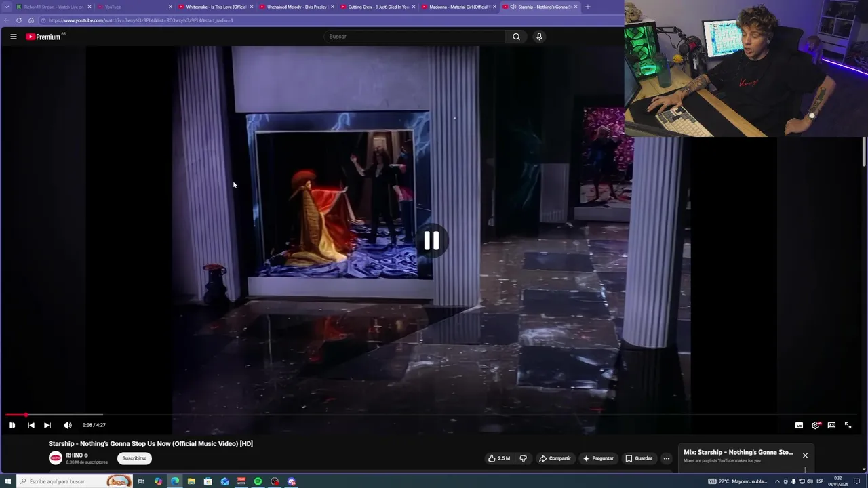This screenshot has height=488, width=868.
Task: Start voice search with microphone icon
Action: pos(539,37)
